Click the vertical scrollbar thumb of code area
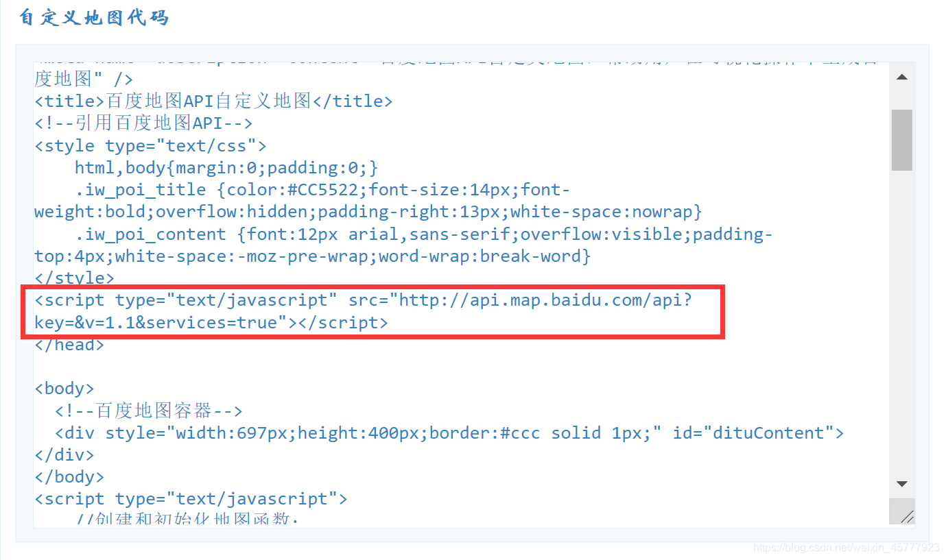The width and height of the screenshot is (946, 560). [x=901, y=140]
